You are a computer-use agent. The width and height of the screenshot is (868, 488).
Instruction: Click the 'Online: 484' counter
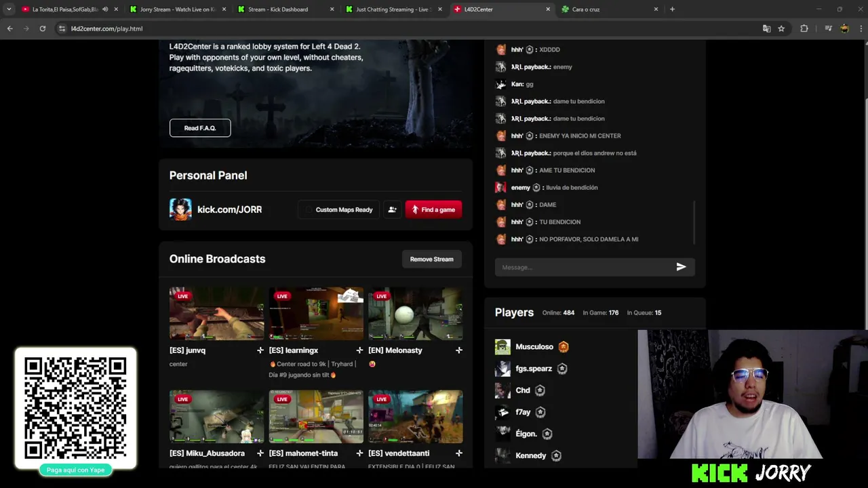point(558,313)
